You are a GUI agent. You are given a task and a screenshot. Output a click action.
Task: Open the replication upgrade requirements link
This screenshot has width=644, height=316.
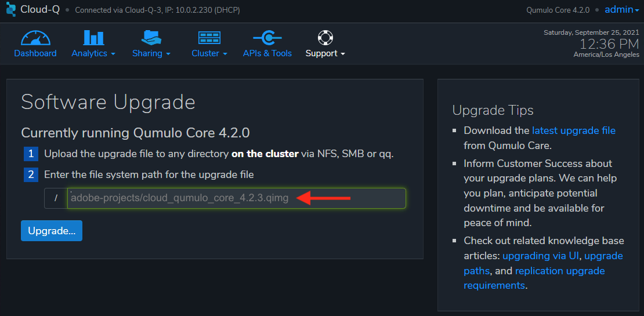pos(534,278)
